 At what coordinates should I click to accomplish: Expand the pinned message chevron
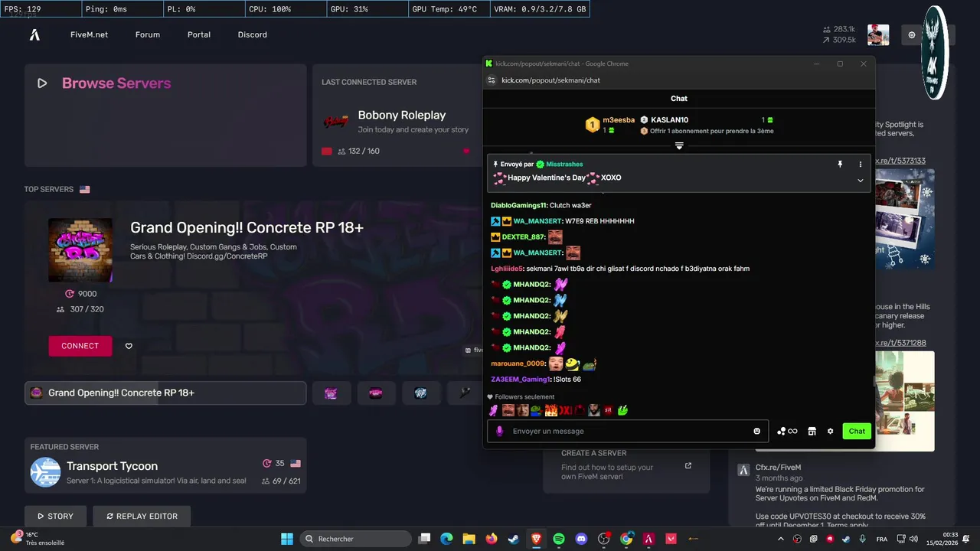point(861,181)
